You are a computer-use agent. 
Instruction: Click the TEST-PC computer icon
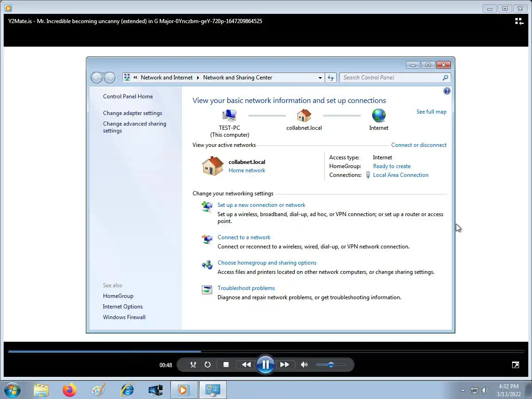230,115
